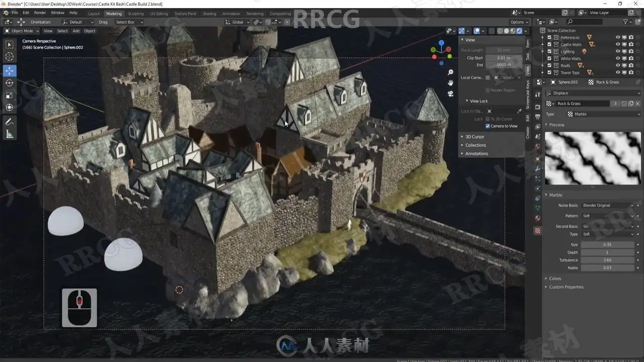Toggle camera view with the camera gizmo
Screen dimensions: 644x362
451,94
